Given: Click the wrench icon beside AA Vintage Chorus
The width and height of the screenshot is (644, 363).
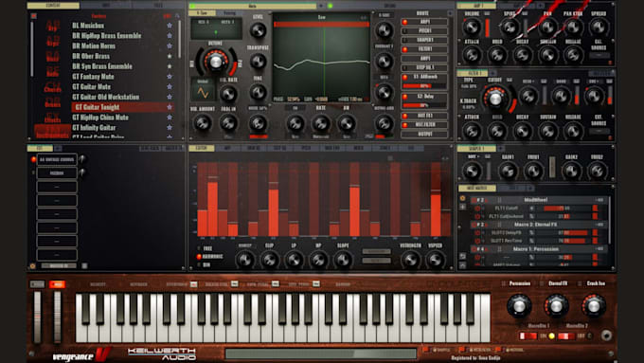Looking at the screenshot, I should [81, 158].
